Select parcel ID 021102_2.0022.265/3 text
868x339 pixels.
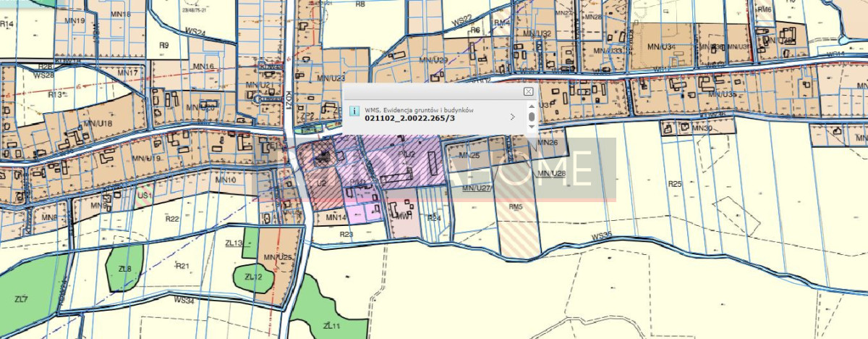point(410,117)
